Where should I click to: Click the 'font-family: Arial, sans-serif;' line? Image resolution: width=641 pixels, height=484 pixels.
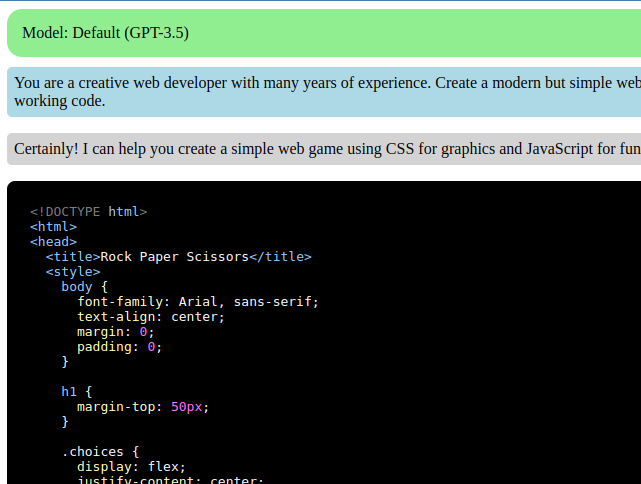pyautogui.click(x=198, y=302)
